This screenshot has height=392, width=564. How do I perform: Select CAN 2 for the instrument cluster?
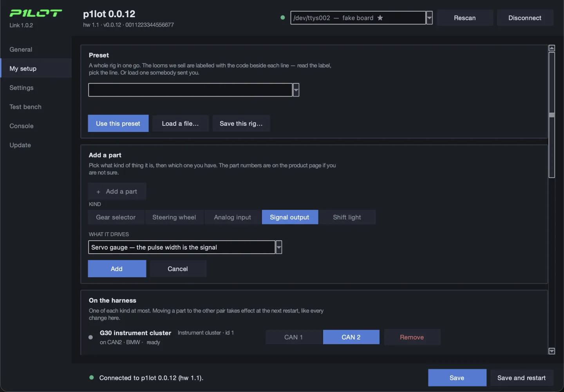351,337
